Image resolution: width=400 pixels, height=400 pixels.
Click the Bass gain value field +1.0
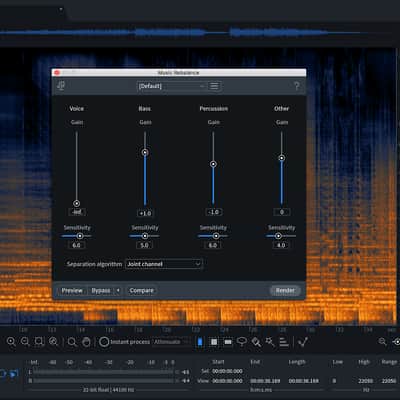[145, 213]
